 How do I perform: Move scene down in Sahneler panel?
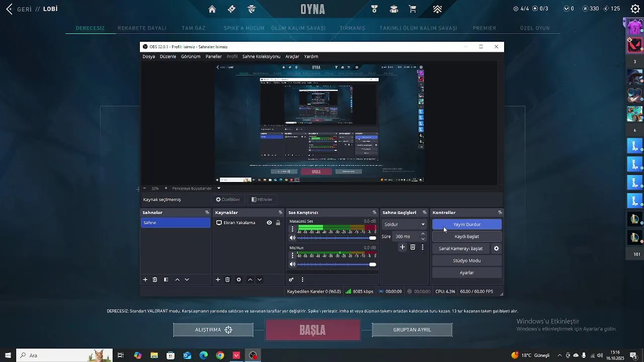(x=187, y=280)
